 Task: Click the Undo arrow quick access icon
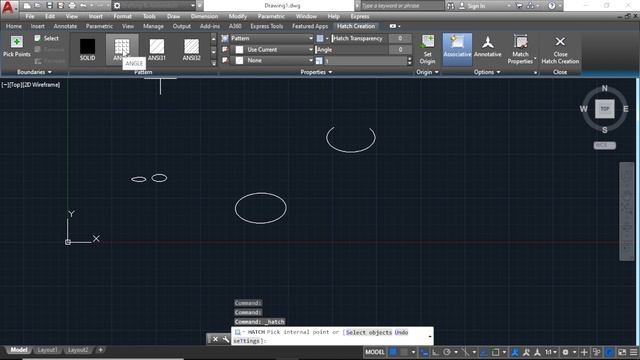coord(83,6)
